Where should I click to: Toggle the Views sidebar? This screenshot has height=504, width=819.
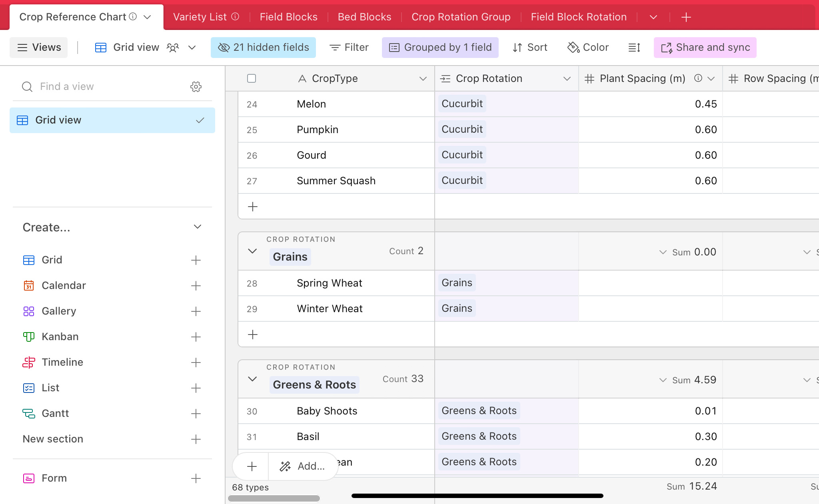point(39,48)
